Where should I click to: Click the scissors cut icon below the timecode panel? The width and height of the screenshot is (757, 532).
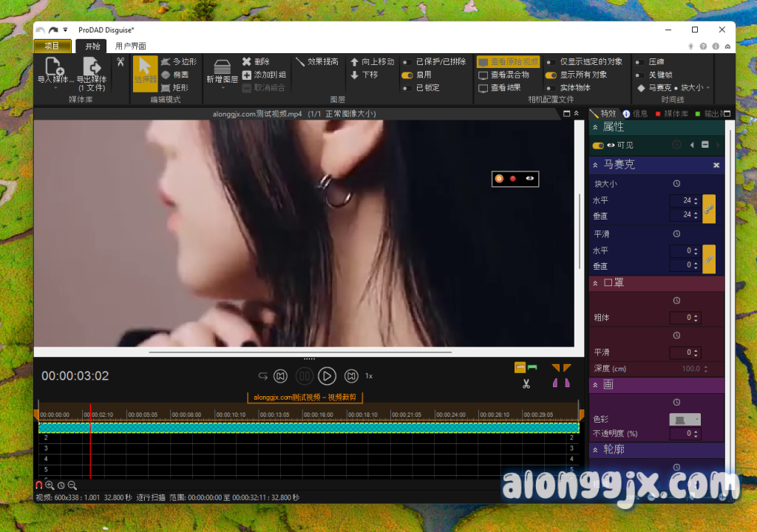click(526, 383)
